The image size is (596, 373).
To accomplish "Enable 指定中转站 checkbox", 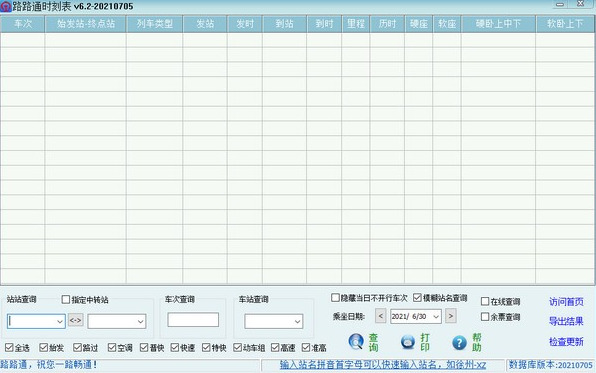I will 65,299.
